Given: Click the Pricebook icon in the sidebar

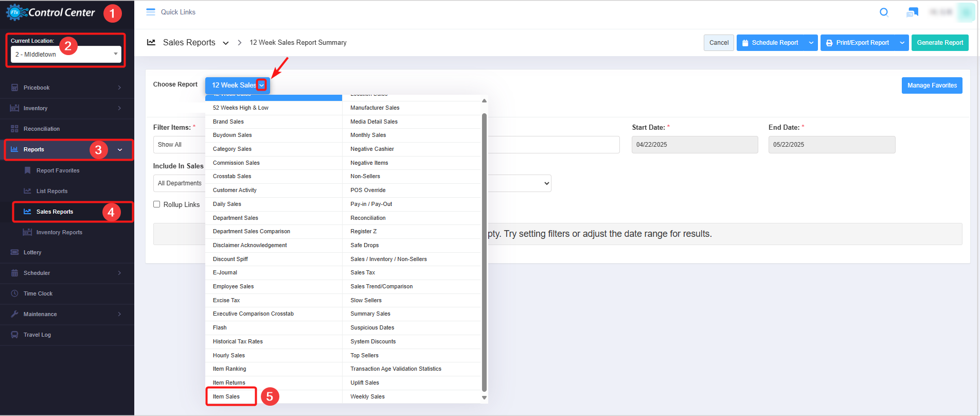Looking at the screenshot, I should pyautogui.click(x=14, y=88).
